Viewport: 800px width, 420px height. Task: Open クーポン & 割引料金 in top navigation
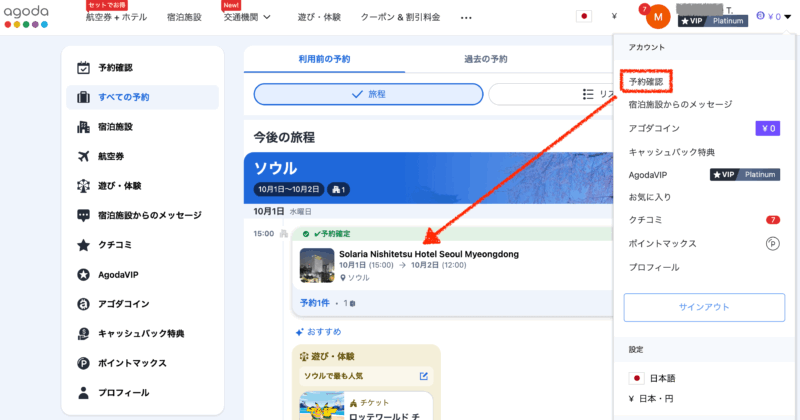401,17
